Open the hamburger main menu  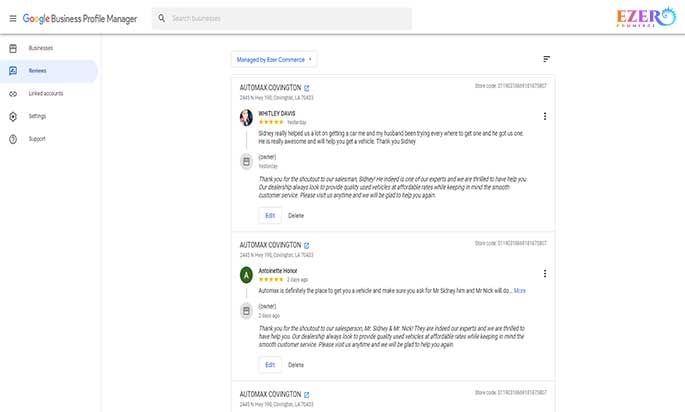13,18
